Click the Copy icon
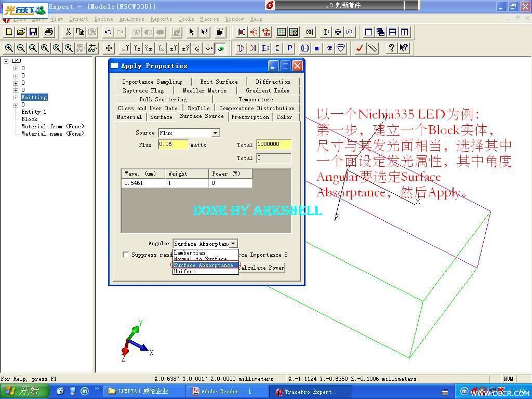Image resolution: width=532 pixels, height=399 pixels. click(x=80, y=32)
